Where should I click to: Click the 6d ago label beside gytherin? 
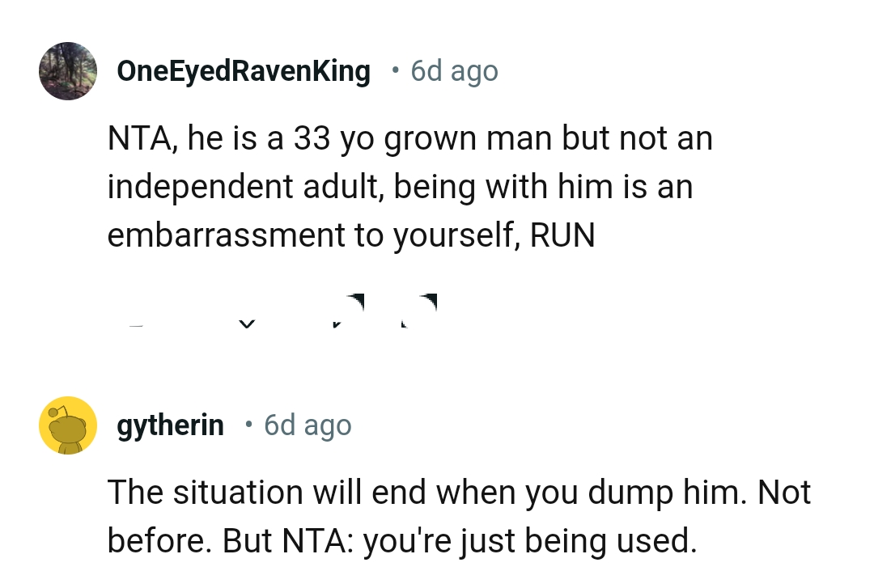[x=308, y=425]
